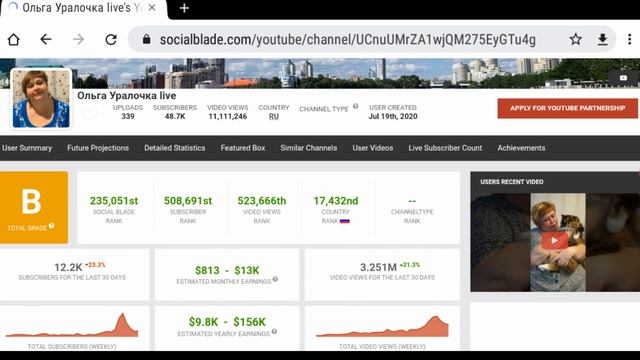Bookmark page with the star icon

[x=576, y=40]
